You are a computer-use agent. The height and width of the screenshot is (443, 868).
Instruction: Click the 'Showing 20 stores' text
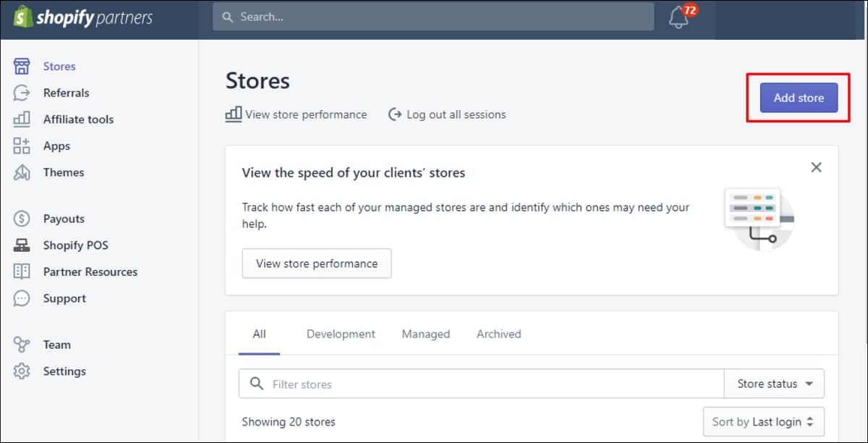tap(289, 421)
